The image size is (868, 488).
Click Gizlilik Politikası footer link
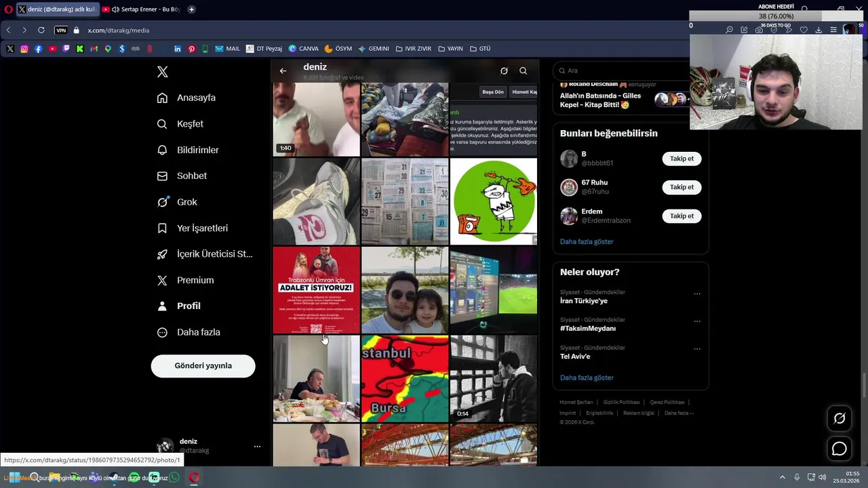click(621, 403)
